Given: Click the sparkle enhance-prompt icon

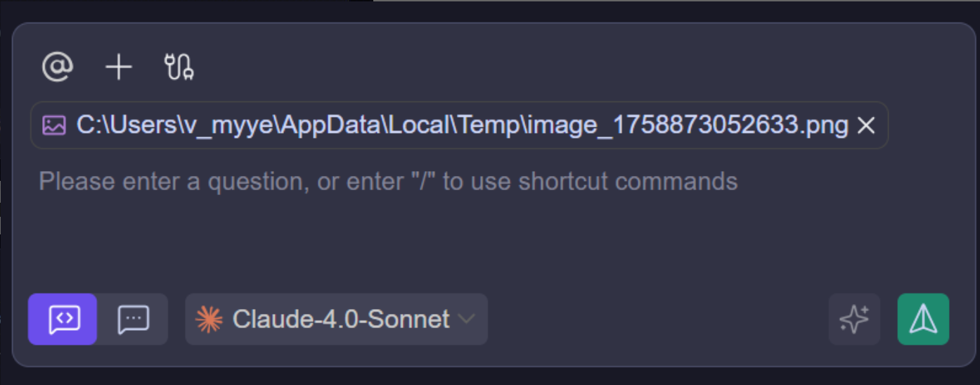Looking at the screenshot, I should (x=854, y=320).
